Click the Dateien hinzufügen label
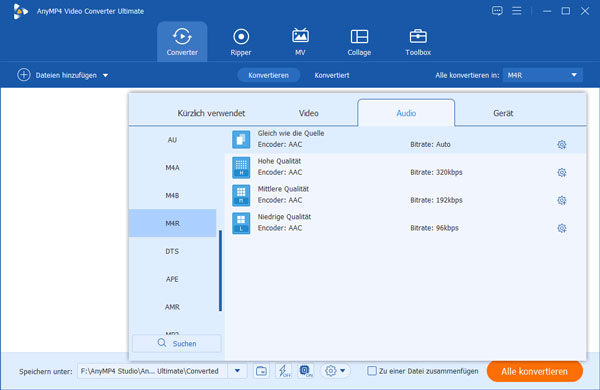 [x=66, y=75]
